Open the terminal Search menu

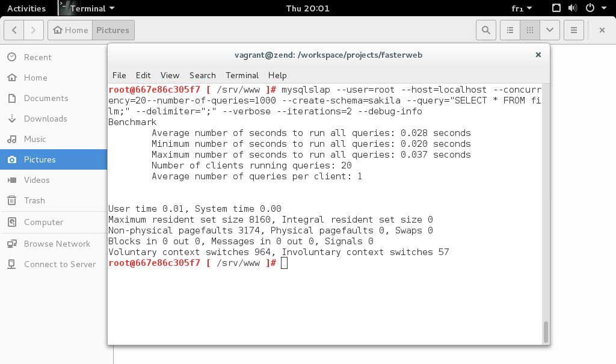202,75
